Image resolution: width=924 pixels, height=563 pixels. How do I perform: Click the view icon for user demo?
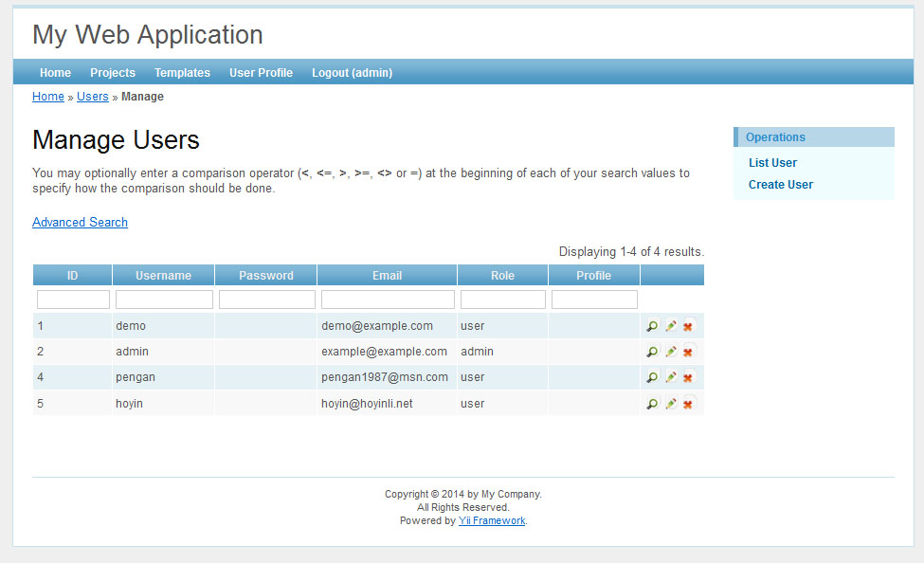coord(652,326)
